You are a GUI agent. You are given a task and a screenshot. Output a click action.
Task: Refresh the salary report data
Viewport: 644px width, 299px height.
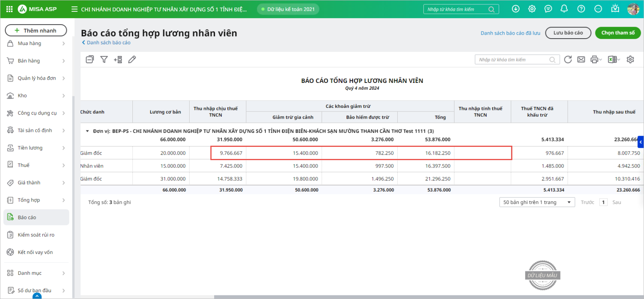pos(568,60)
